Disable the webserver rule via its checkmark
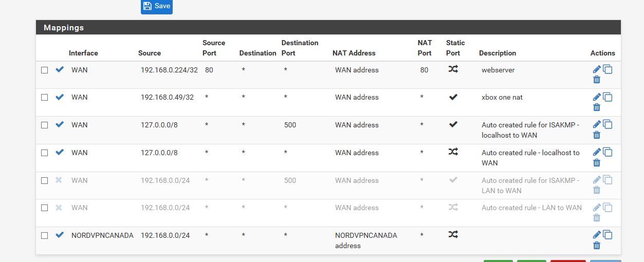Viewport: 644px width, 262px height. (x=60, y=69)
